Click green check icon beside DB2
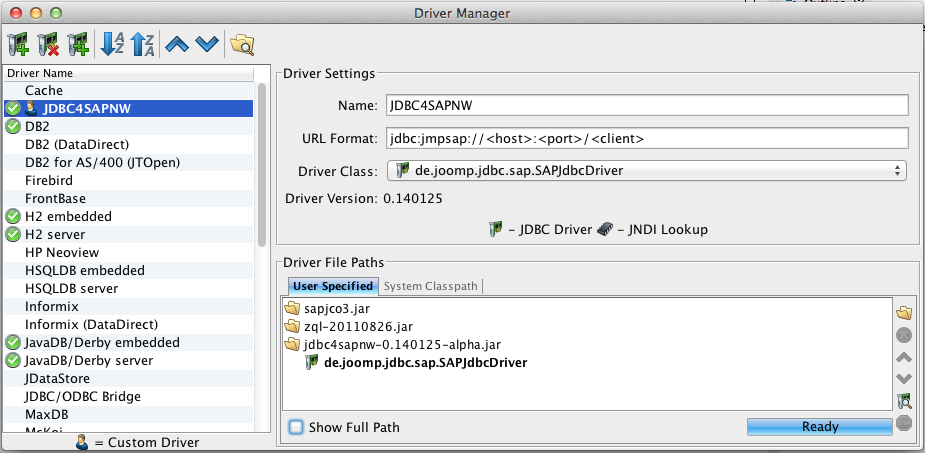 (x=13, y=126)
